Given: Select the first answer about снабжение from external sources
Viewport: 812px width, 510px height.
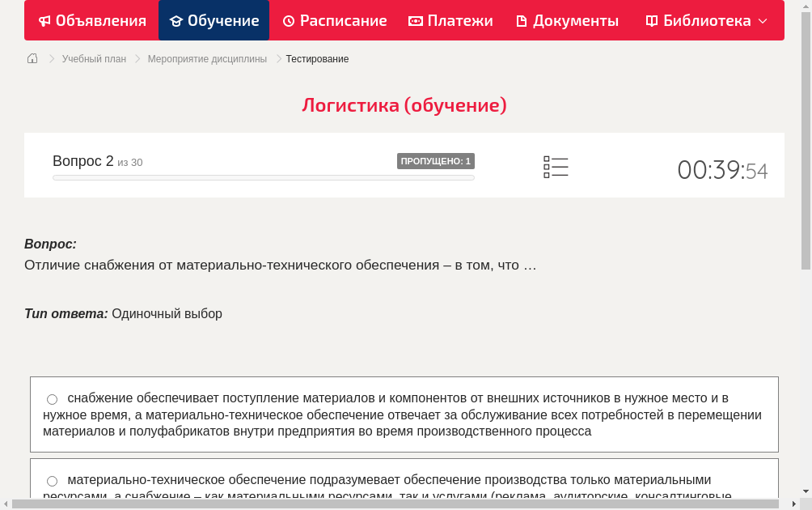Looking at the screenshot, I should click(52, 398).
